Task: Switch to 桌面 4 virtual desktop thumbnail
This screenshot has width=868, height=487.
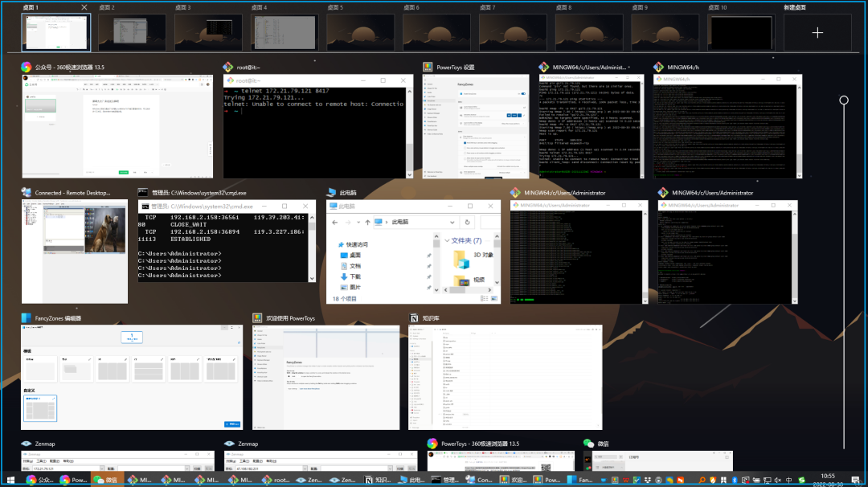Action: pos(284,33)
